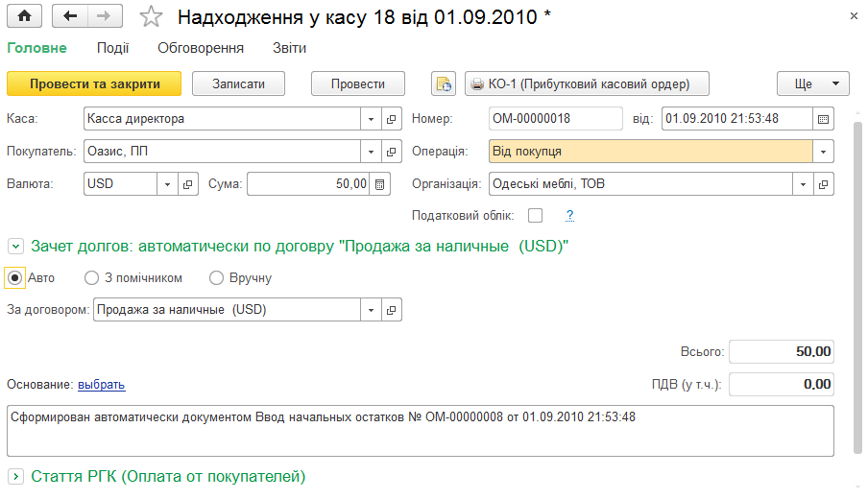Open the За договором dropdown list

tap(371, 310)
